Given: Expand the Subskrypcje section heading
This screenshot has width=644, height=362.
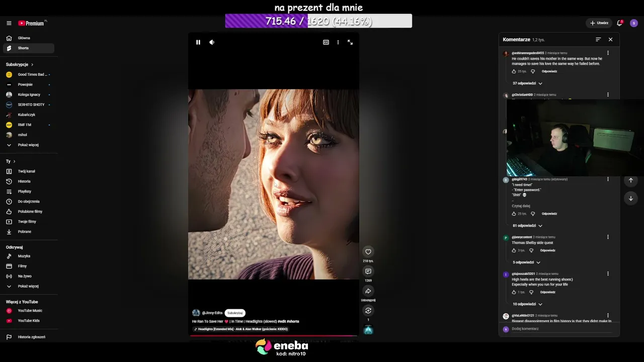Looking at the screenshot, I should pyautogui.click(x=20, y=64).
